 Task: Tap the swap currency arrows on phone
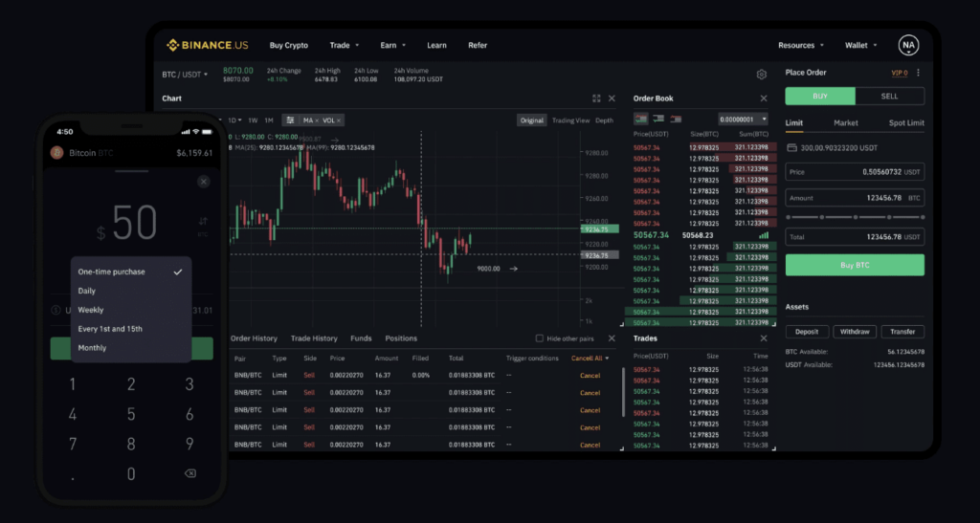(203, 221)
